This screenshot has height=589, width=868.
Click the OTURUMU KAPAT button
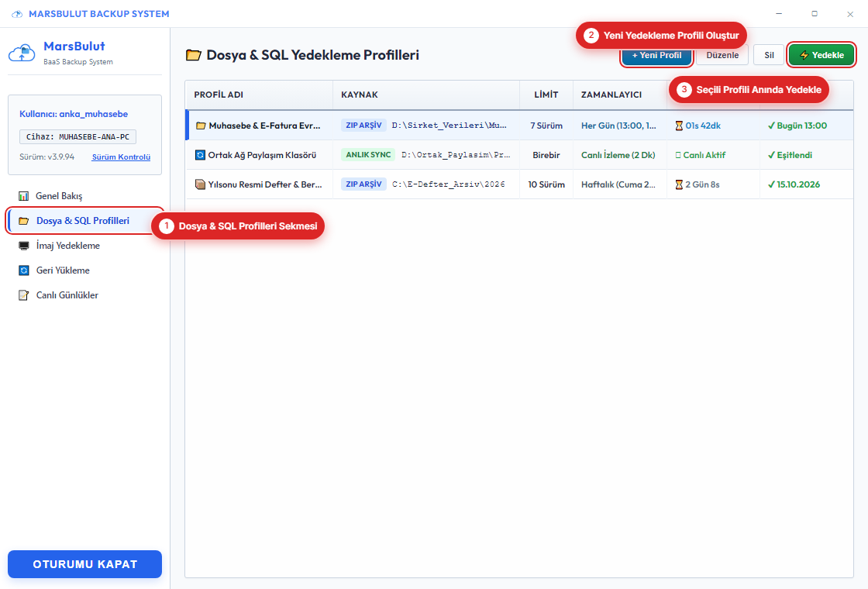click(x=84, y=564)
